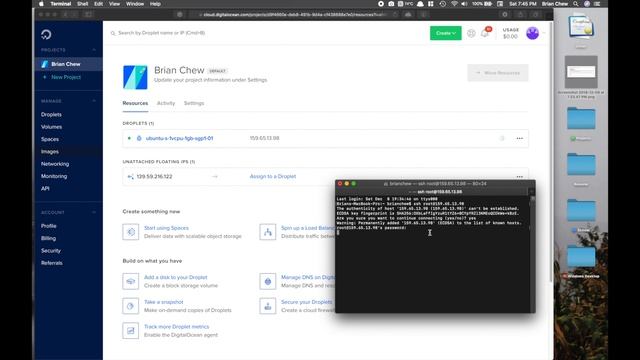Viewport: 640px width, 360px height.
Task: Open the Shell menu
Action: tap(82, 4)
